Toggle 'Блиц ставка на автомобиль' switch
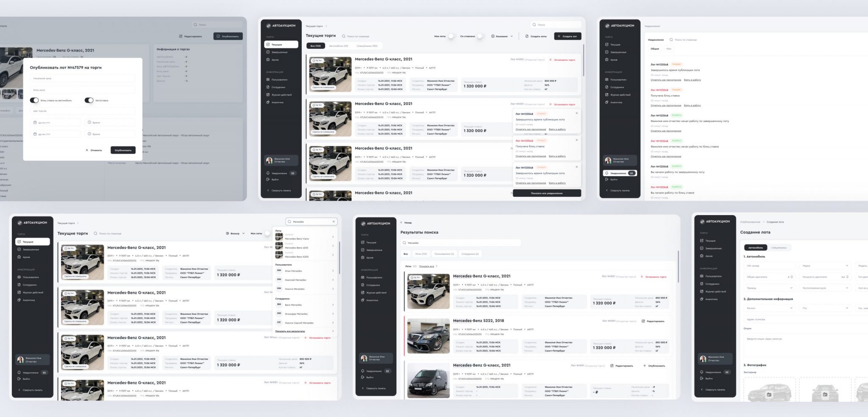The width and height of the screenshot is (868, 417). tap(34, 100)
